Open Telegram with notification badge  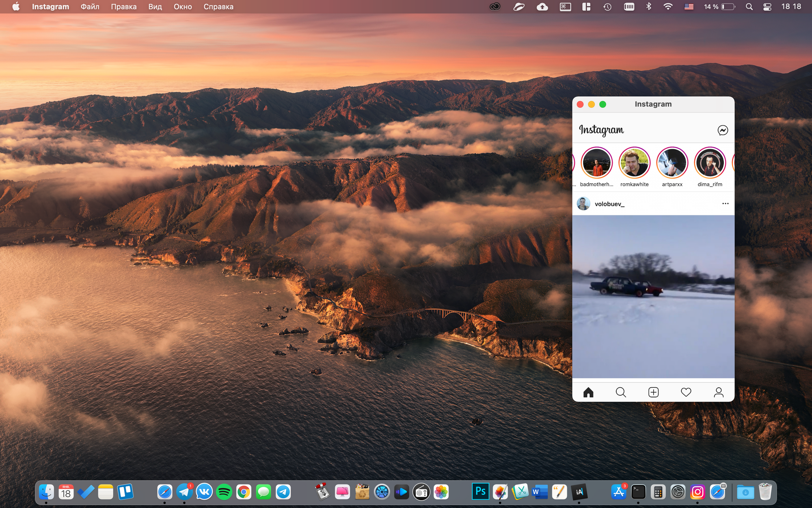point(184,492)
